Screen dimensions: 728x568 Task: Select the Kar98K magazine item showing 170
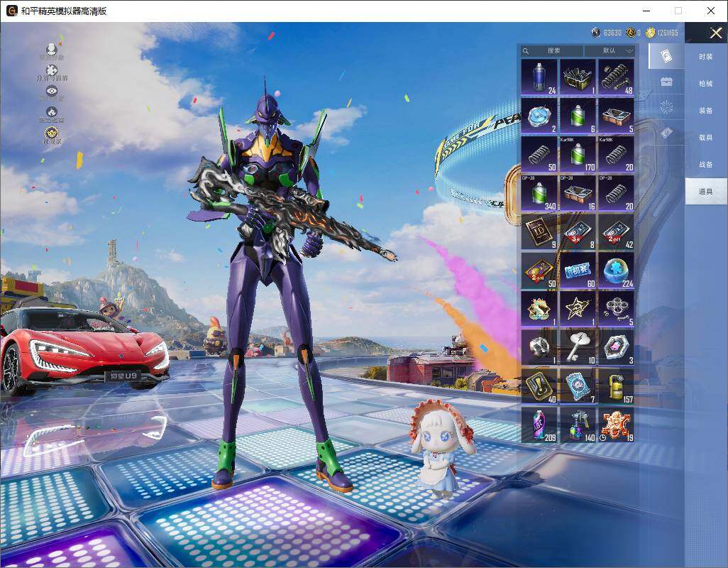click(x=577, y=154)
